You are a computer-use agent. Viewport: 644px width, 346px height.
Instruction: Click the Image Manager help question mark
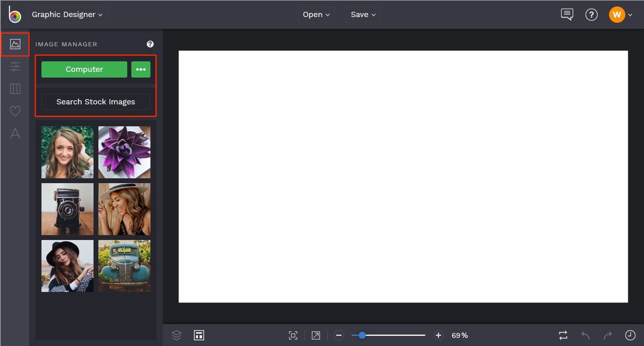150,43
